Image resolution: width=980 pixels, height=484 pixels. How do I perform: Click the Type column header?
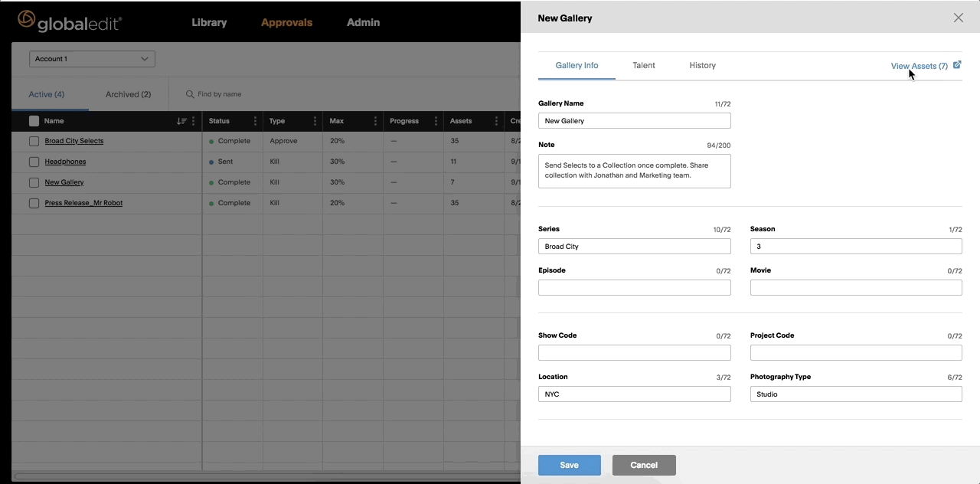click(277, 121)
